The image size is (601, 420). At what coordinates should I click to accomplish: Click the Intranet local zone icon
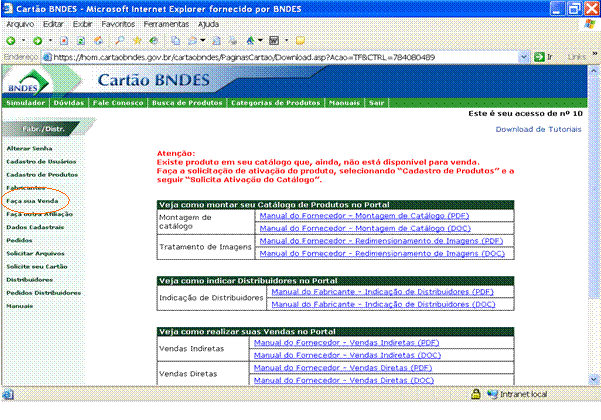[x=492, y=394]
